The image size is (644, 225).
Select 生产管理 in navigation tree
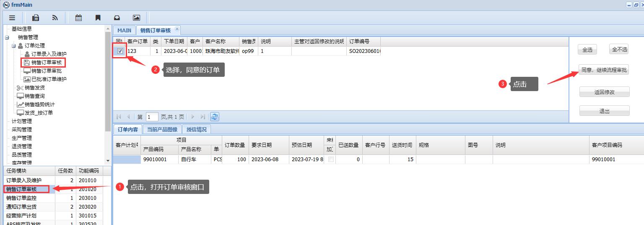click(x=21, y=138)
